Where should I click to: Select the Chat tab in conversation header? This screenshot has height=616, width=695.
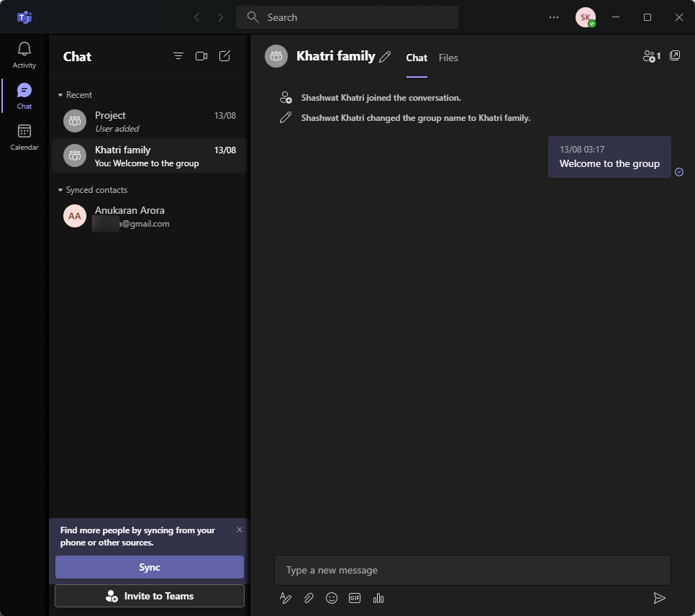point(417,58)
